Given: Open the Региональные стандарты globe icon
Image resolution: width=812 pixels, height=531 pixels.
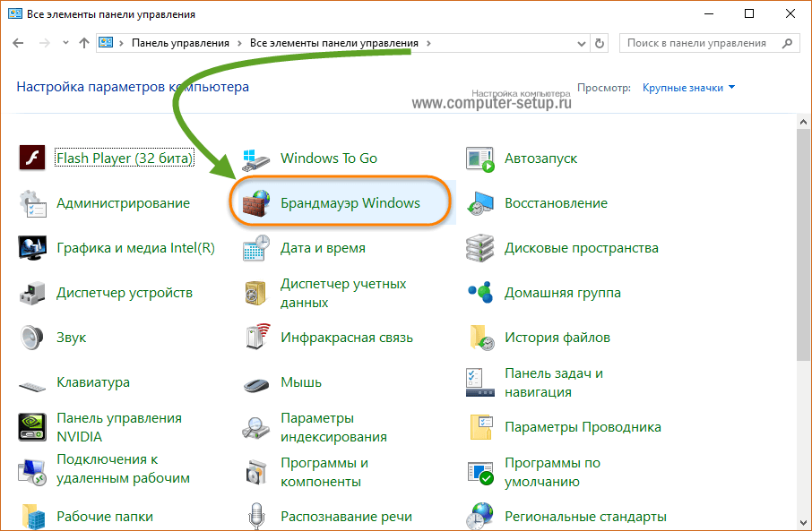Looking at the screenshot, I should pyautogui.click(x=480, y=516).
